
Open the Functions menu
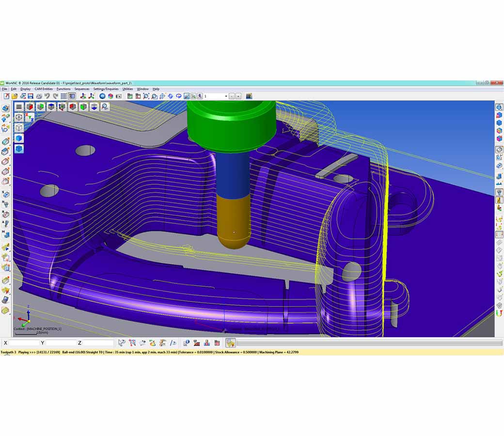[63, 89]
